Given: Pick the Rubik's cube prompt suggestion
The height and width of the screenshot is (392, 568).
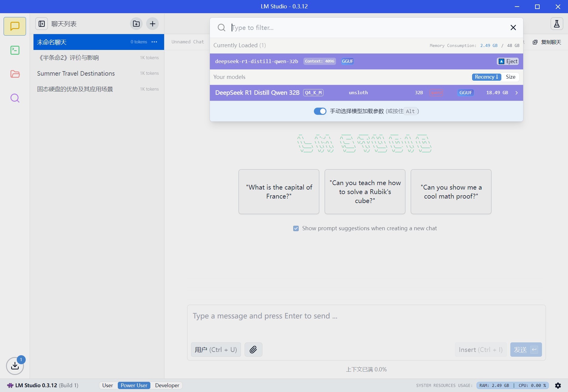Looking at the screenshot, I should (365, 192).
